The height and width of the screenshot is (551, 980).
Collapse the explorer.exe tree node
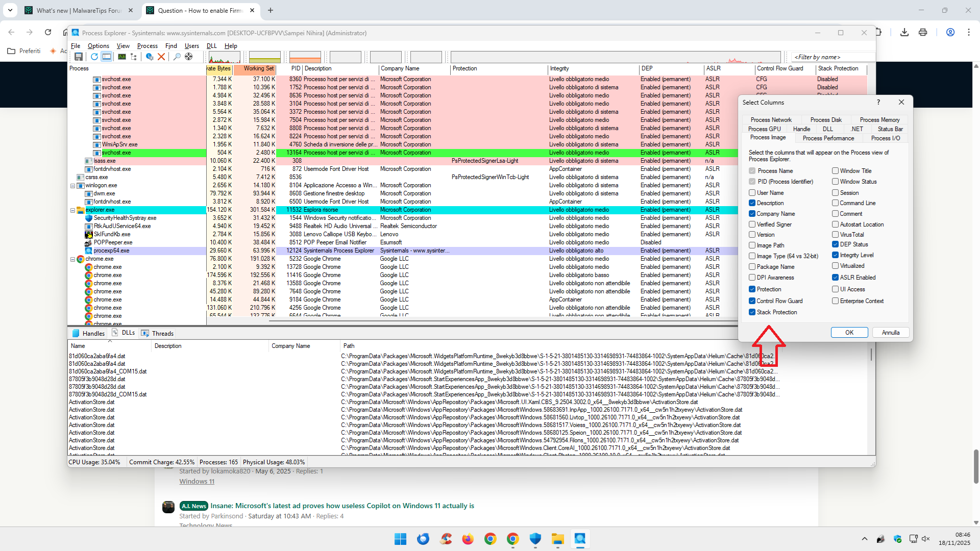tap(72, 210)
